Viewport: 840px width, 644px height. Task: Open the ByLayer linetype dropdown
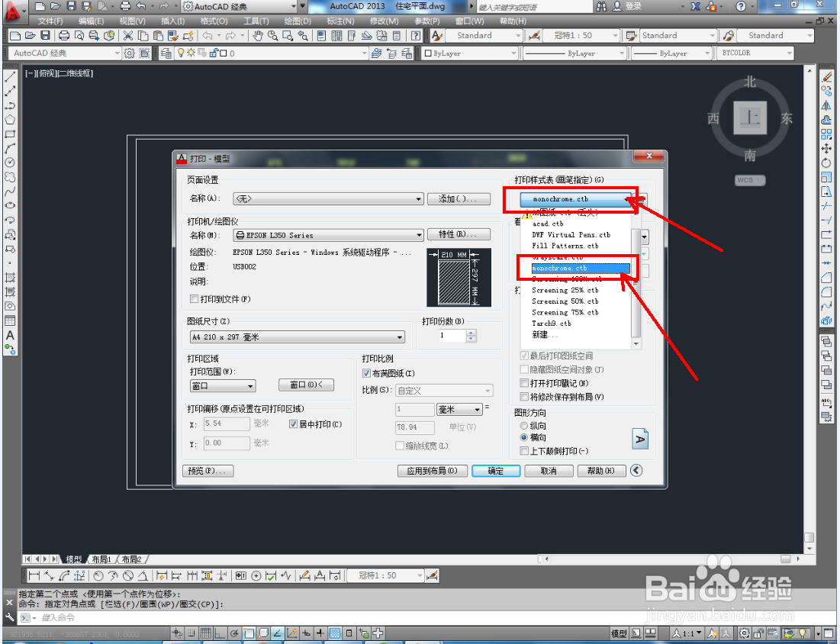point(574,53)
